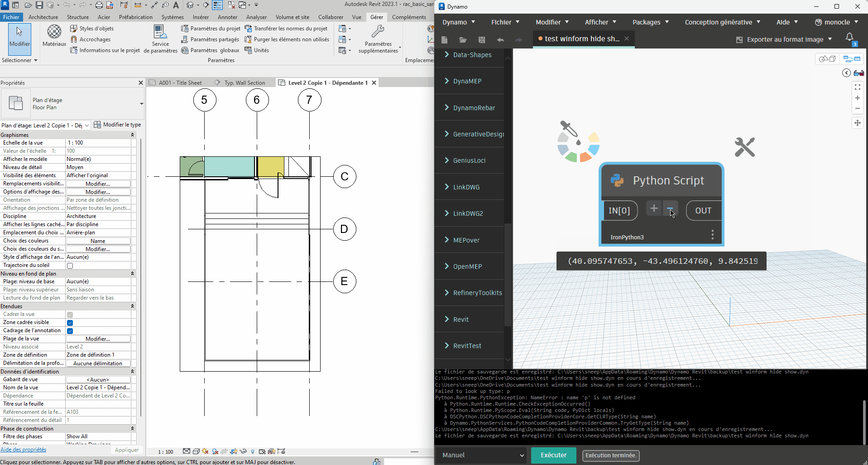Image resolution: width=868 pixels, height=465 pixels.
Task: Add input port with plus on Python node
Action: click(654, 209)
